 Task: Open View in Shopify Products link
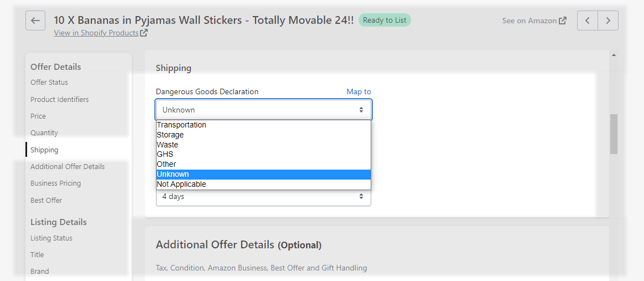[x=101, y=33]
